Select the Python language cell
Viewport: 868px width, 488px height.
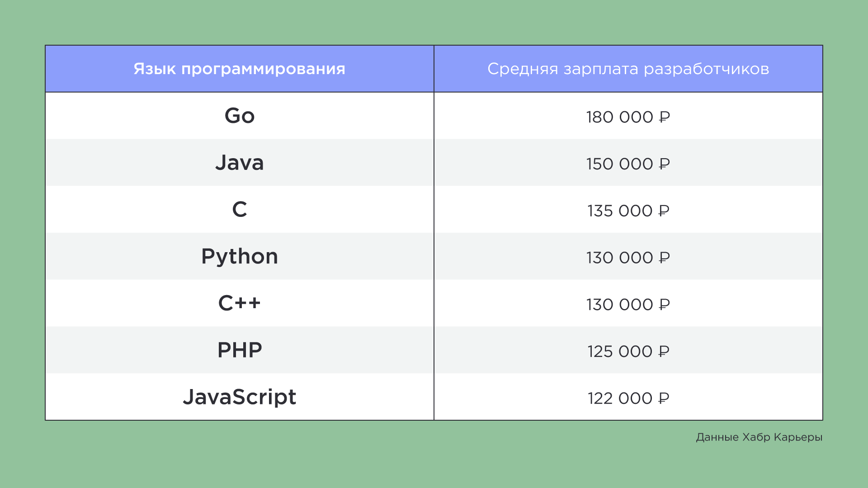click(239, 257)
